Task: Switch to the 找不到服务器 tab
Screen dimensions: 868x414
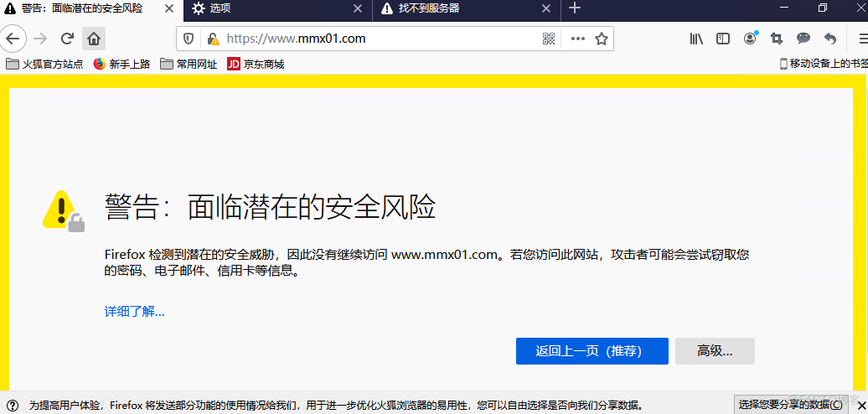Action: [467, 8]
